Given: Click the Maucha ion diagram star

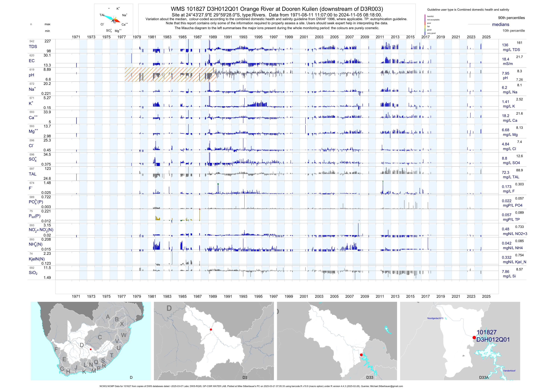Looking at the screenshot, I should point(113,20).
